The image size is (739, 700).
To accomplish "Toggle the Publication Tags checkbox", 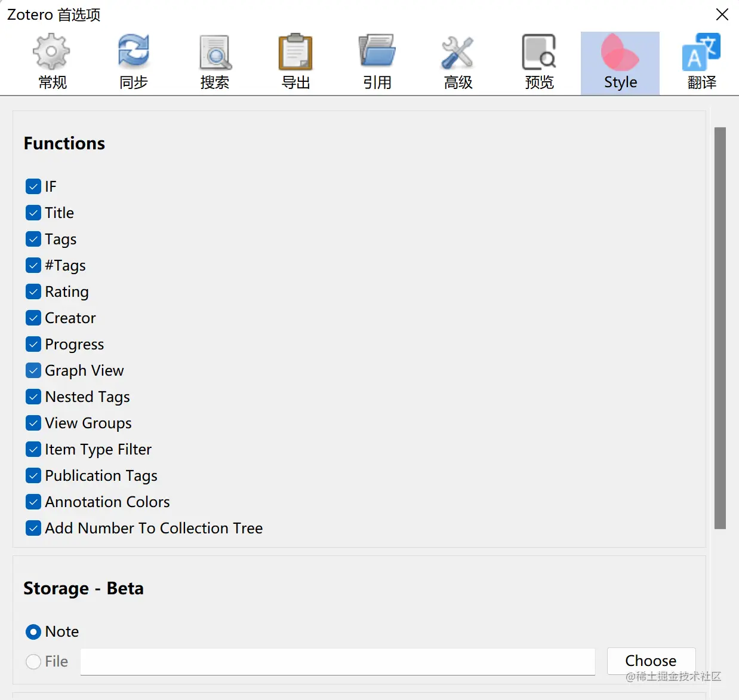I will (x=33, y=475).
